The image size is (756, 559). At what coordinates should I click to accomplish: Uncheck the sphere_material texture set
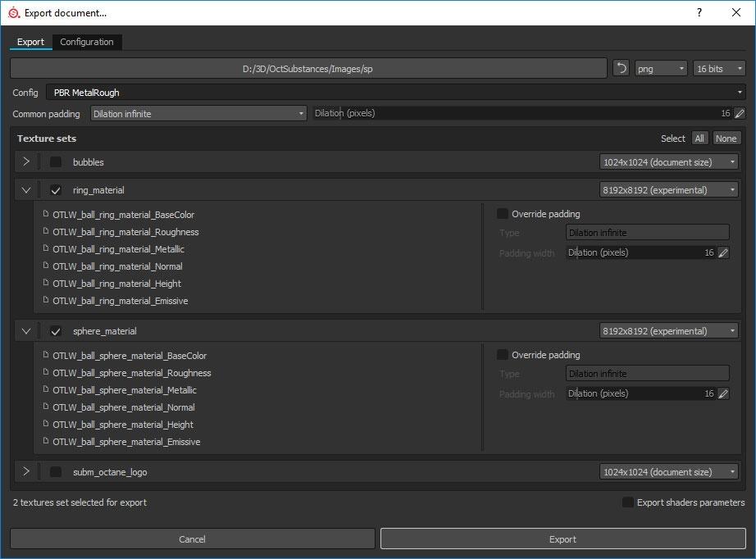(x=56, y=331)
